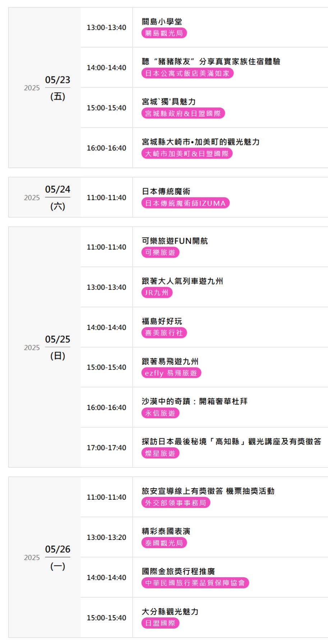The height and width of the screenshot is (644, 328).
Task: Select the 國際金旅獎行程推廣 event title
Action: coord(178,571)
